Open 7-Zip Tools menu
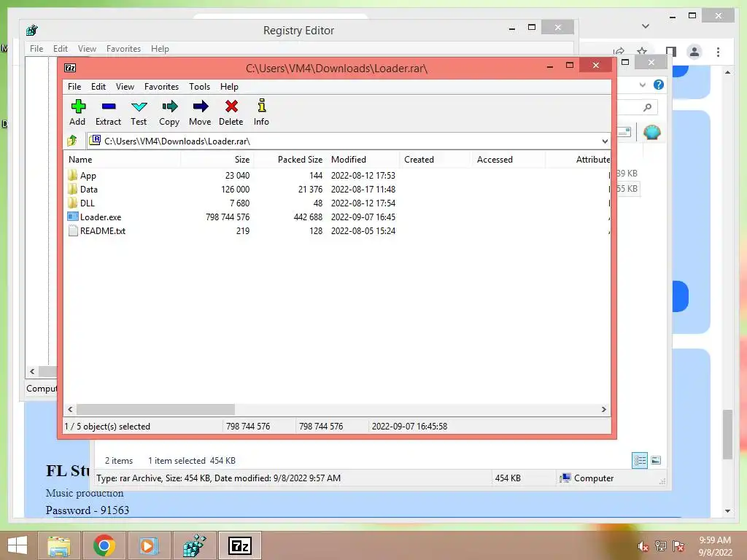Screen dimensions: 747x560 200,87
